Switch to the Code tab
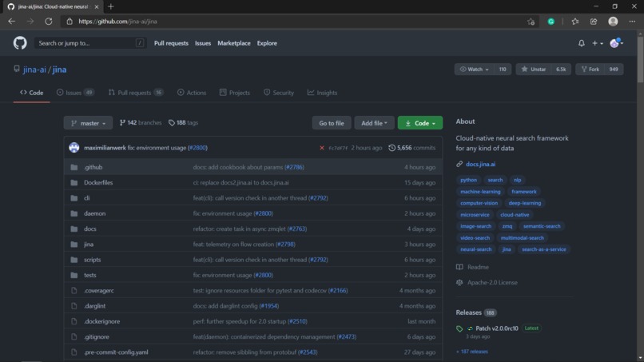644x362 pixels. (32, 93)
